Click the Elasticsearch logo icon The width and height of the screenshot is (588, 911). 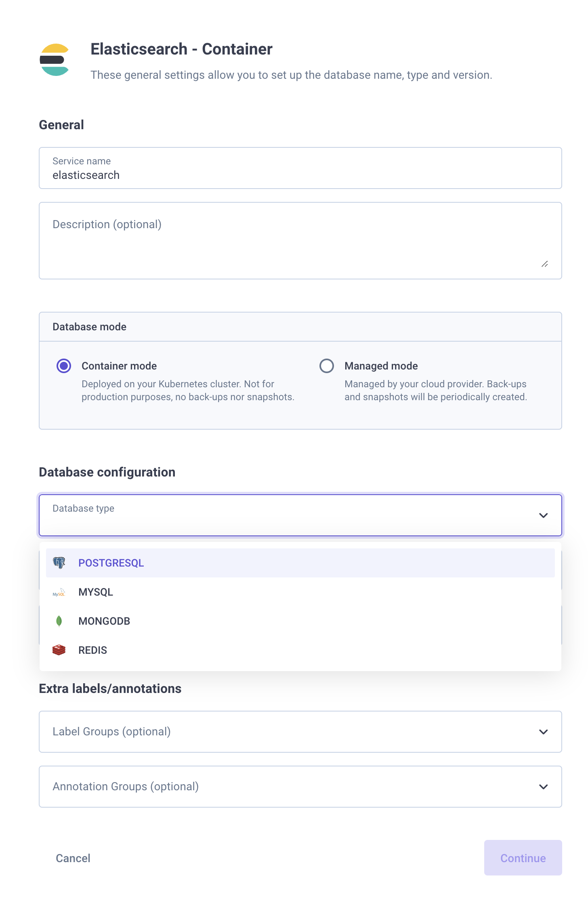point(55,60)
